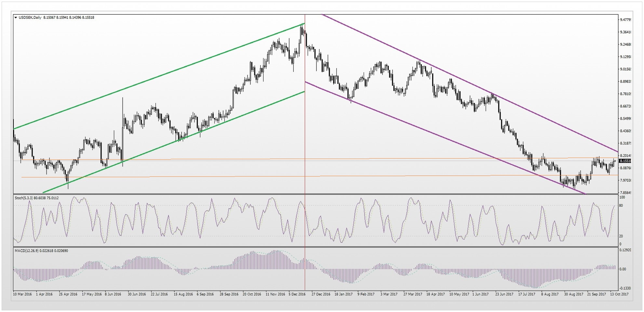
Task: Click the 7.9703 price scale label
Action: [x=625, y=180]
